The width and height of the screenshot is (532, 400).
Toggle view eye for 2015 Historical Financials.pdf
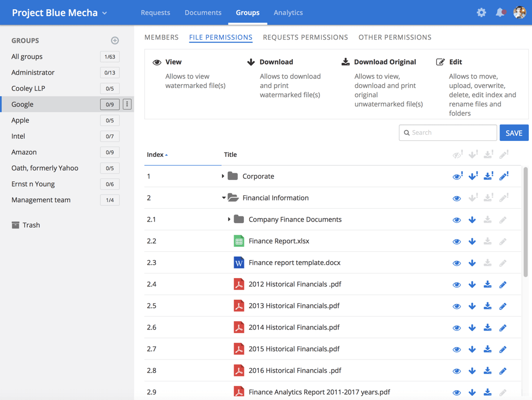click(457, 350)
